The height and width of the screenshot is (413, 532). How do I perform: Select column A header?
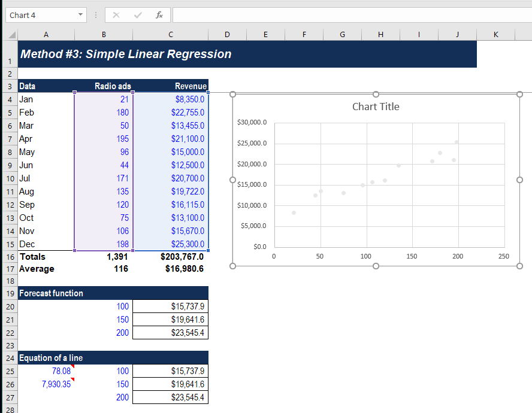46,34
